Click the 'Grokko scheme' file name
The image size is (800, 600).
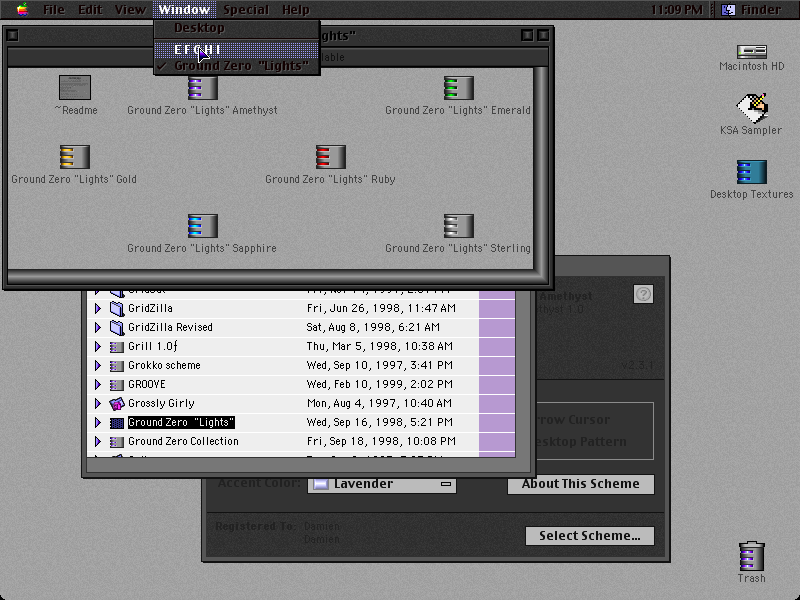click(164, 365)
